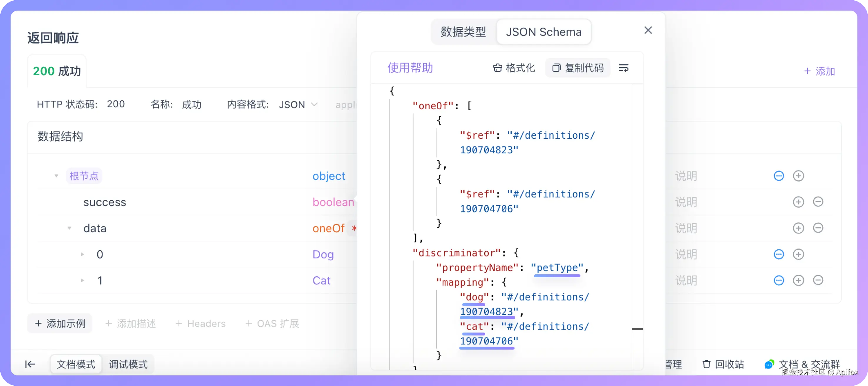The height and width of the screenshot is (386, 868).
Task: Open the 回收站 recycle bin
Action: point(723,364)
